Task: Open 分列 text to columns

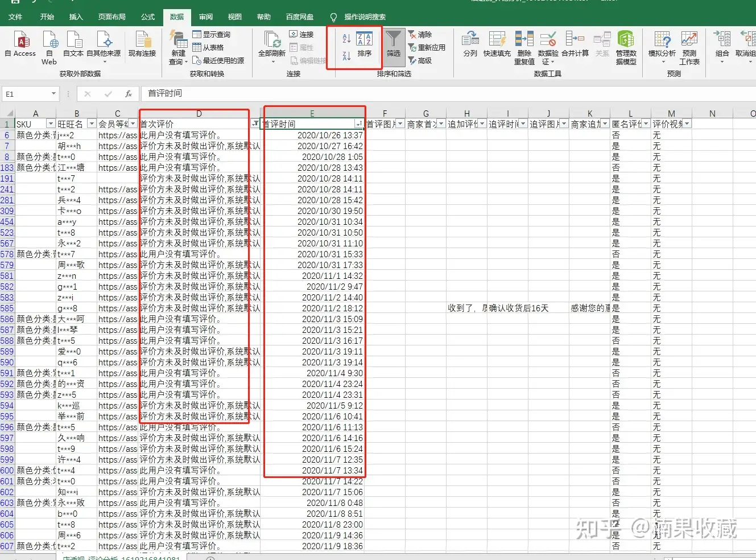Action: [470, 44]
